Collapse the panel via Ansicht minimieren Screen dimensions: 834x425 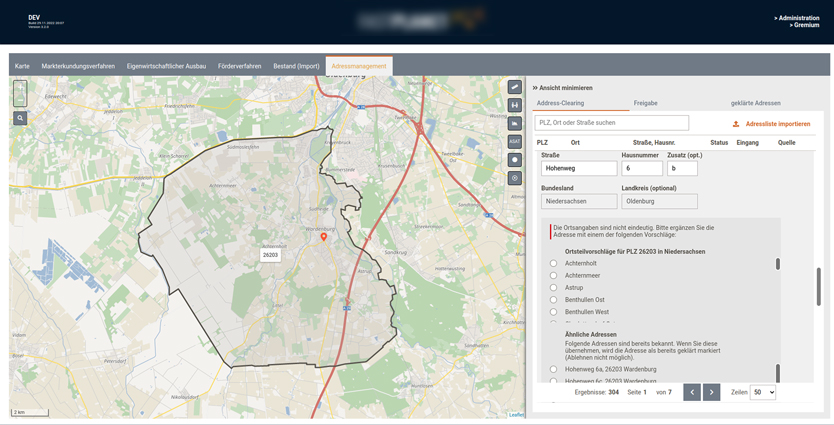(x=563, y=88)
